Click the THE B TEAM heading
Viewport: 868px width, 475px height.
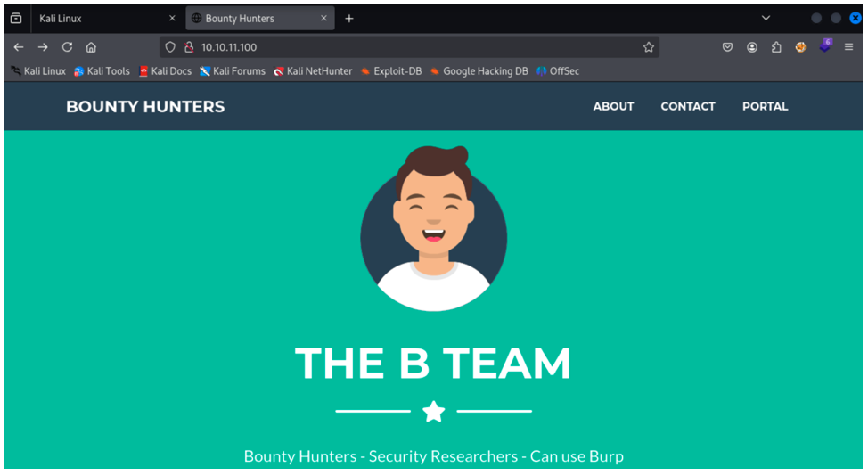[x=433, y=364]
